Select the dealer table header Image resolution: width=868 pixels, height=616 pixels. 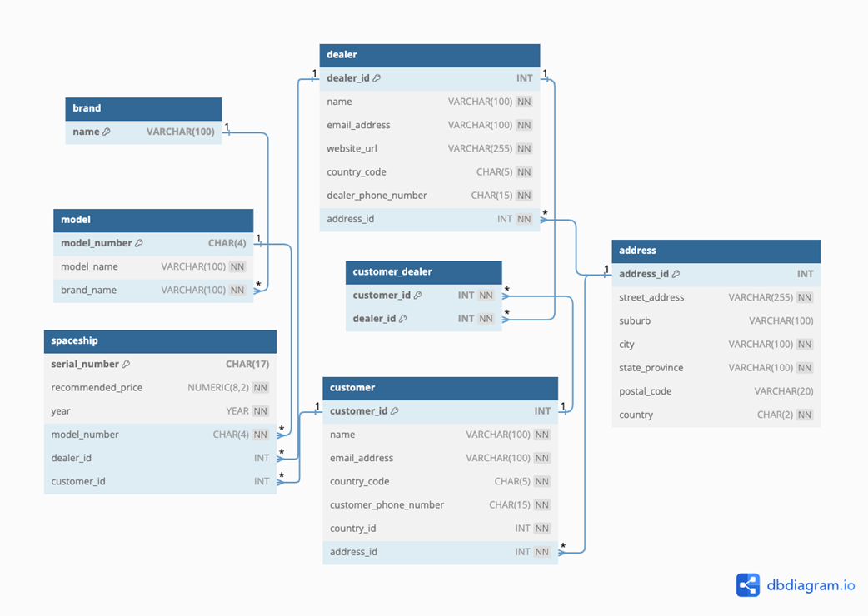pyautogui.click(x=429, y=55)
